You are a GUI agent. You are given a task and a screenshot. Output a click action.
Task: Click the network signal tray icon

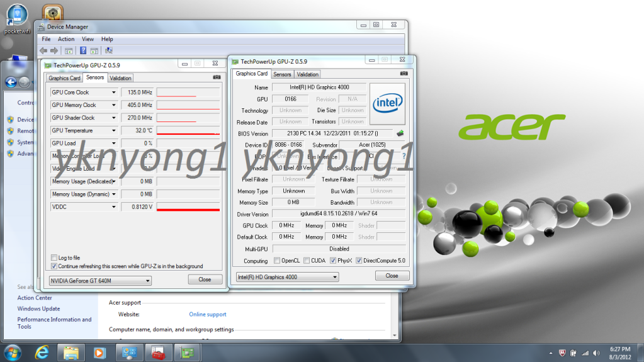point(585,353)
